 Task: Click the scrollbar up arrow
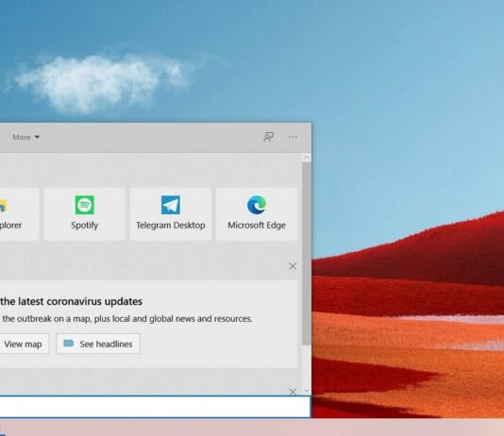coord(307,158)
